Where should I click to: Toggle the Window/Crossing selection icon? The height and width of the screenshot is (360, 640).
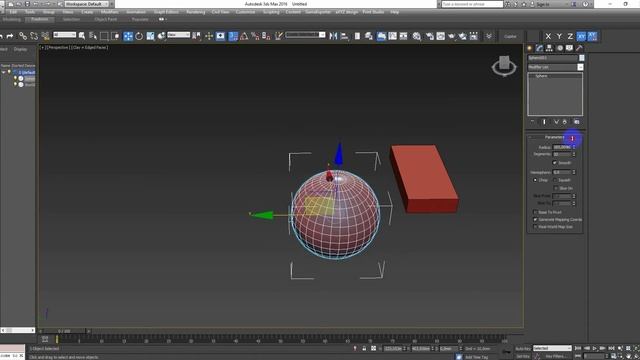point(116,36)
